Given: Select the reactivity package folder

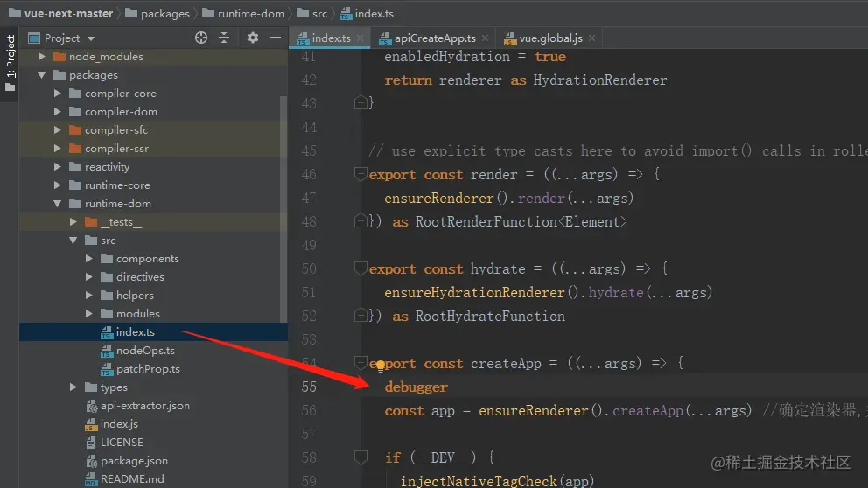Looking at the screenshot, I should [107, 166].
